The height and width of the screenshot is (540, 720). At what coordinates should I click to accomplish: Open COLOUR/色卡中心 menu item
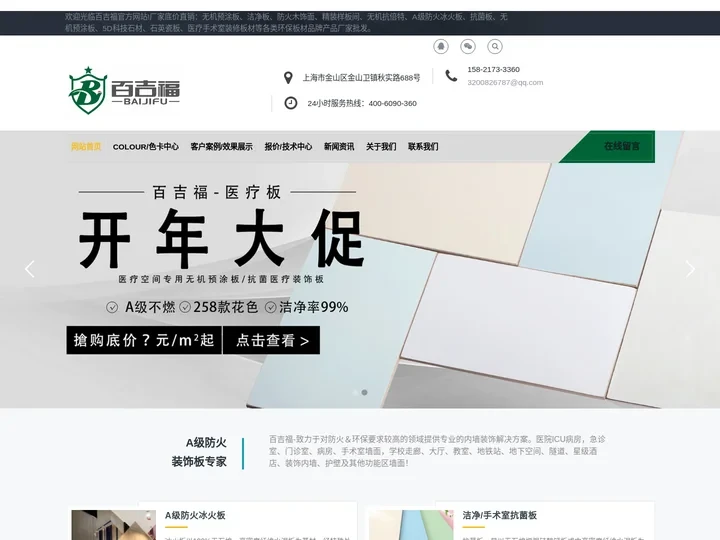[x=146, y=146]
